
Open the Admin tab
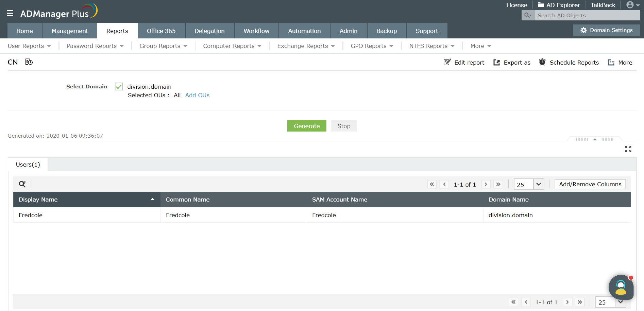349,31
